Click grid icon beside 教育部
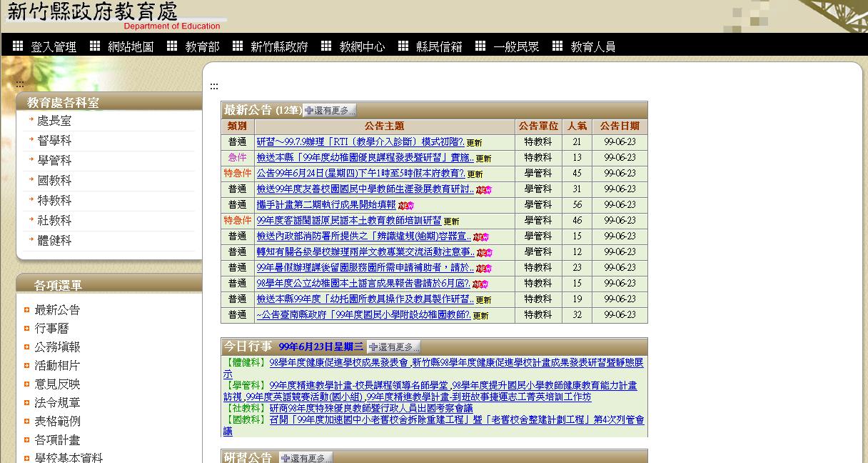This screenshot has width=868, height=463. pyautogui.click(x=172, y=46)
